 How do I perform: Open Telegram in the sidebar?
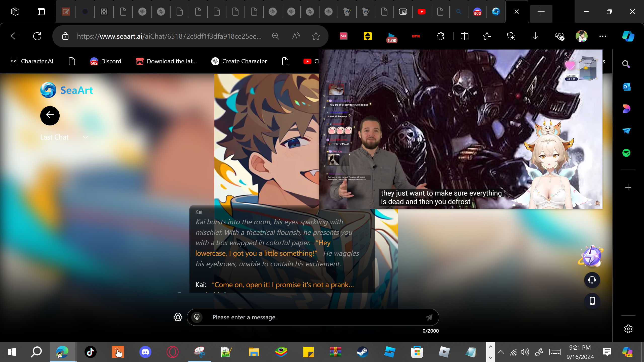click(626, 131)
